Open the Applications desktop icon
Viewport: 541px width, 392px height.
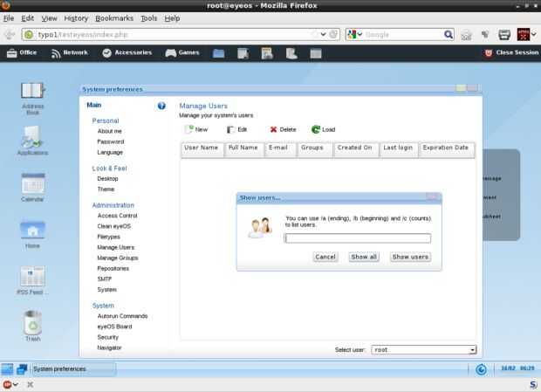(32, 137)
